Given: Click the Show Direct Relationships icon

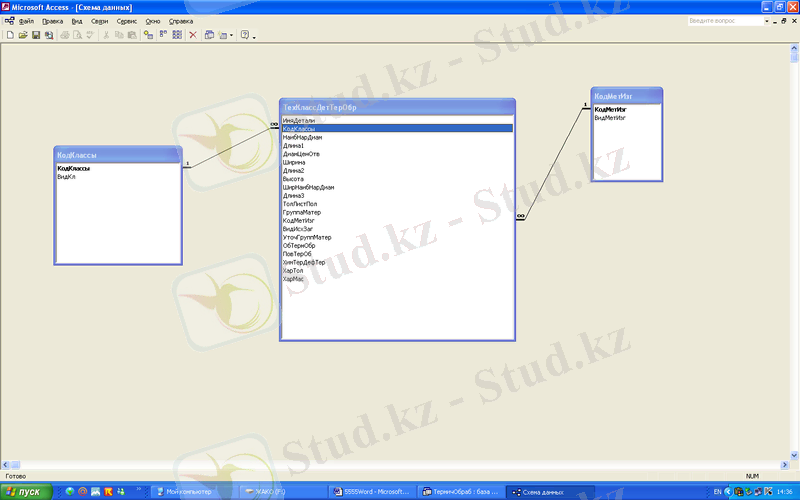Looking at the screenshot, I should 163,35.
